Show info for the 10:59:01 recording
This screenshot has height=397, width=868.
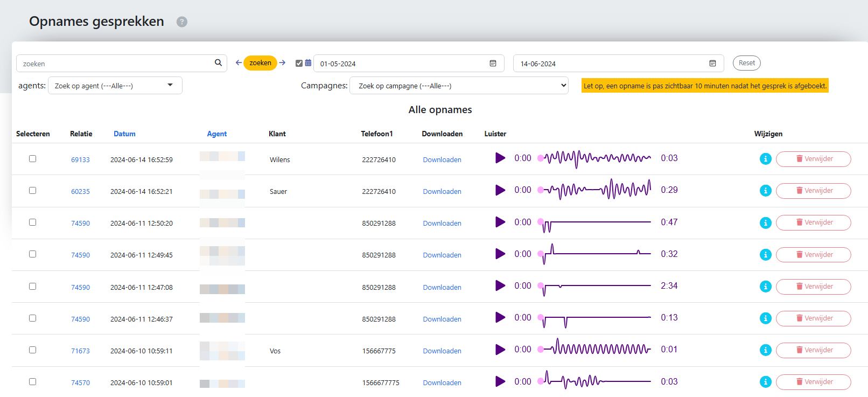pyautogui.click(x=766, y=382)
